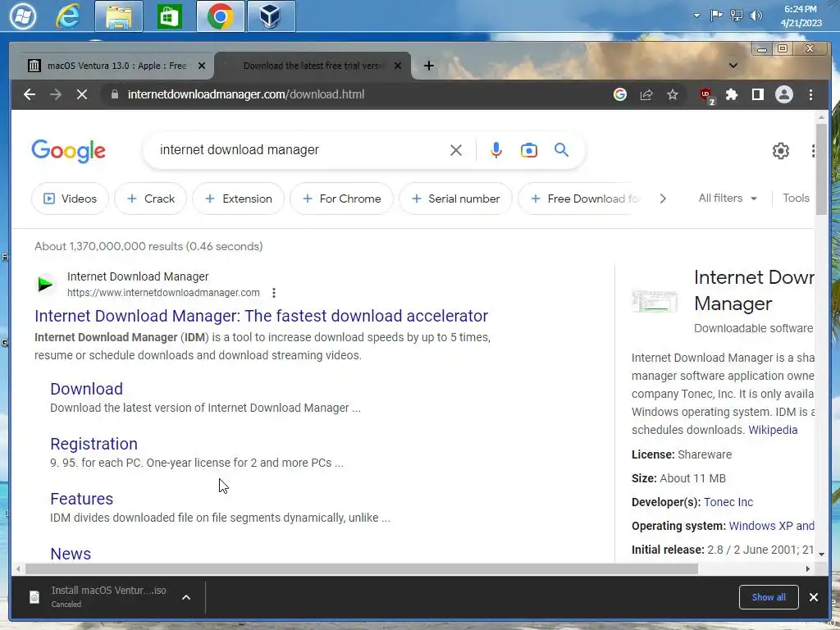The height and width of the screenshot is (630, 840).
Task: Open the Registration sitelink
Action: pyautogui.click(x=94, y=444)
